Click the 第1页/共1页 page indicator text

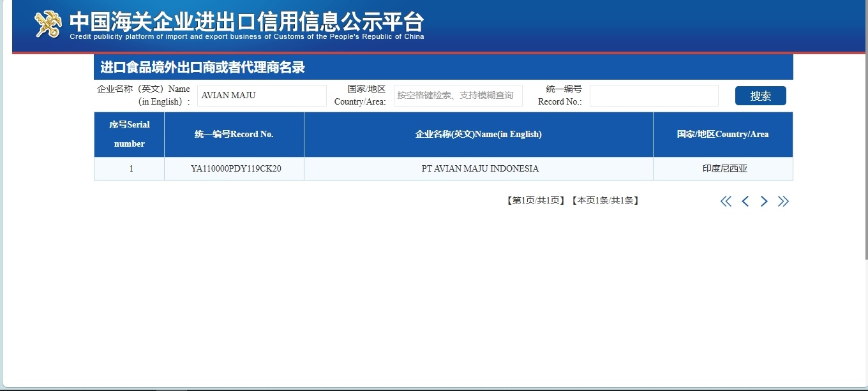pyautogui.click(x=535, y=201)
